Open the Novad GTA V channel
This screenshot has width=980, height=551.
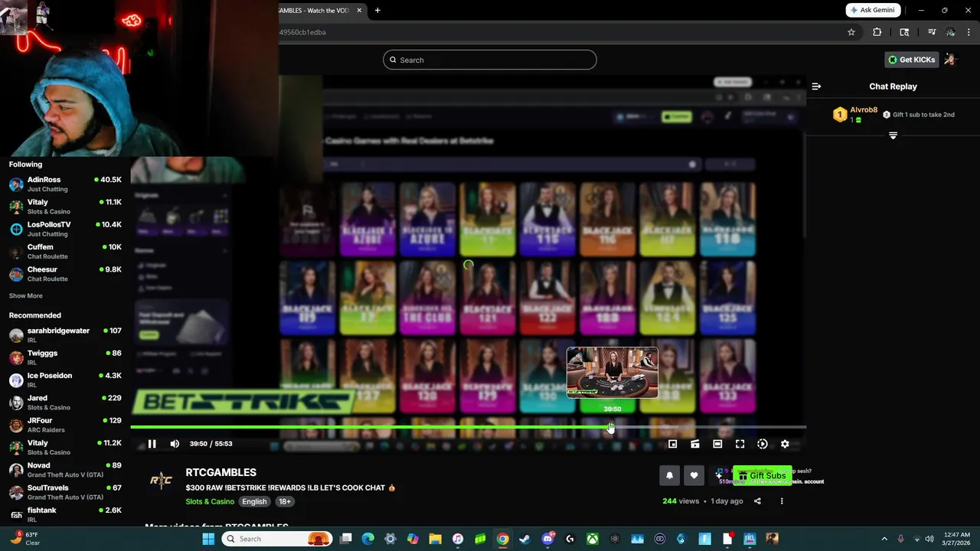pyautogui.click(x=65, y=470)
